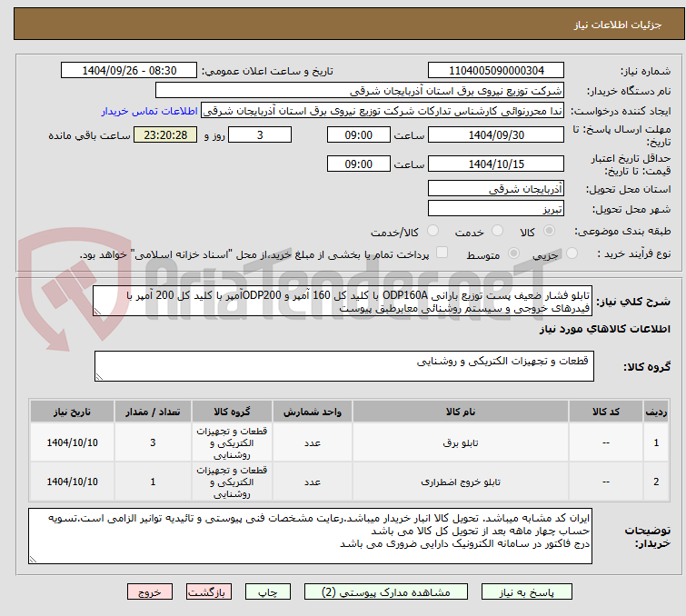686x616 pixels.
Task: Click the remaining time field 23:20:28
Action: pyautogui.click(x=165, y=134)
